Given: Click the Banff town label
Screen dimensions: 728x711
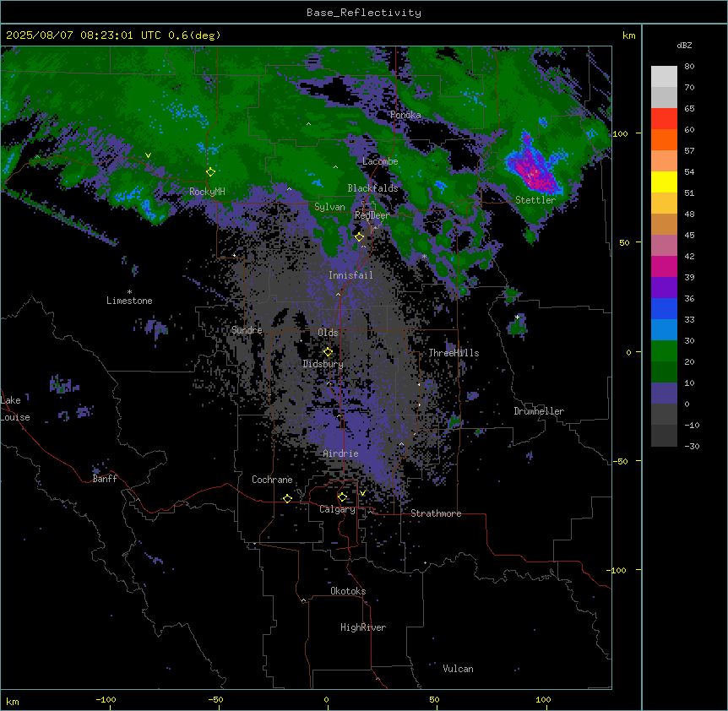Looking at the screenshot, I should pos(105,479).
